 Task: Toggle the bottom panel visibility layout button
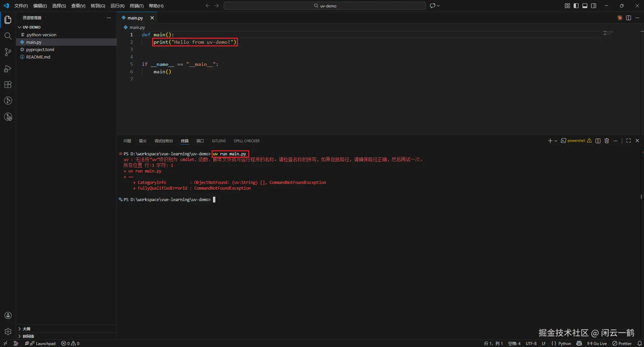pos(585,6)
